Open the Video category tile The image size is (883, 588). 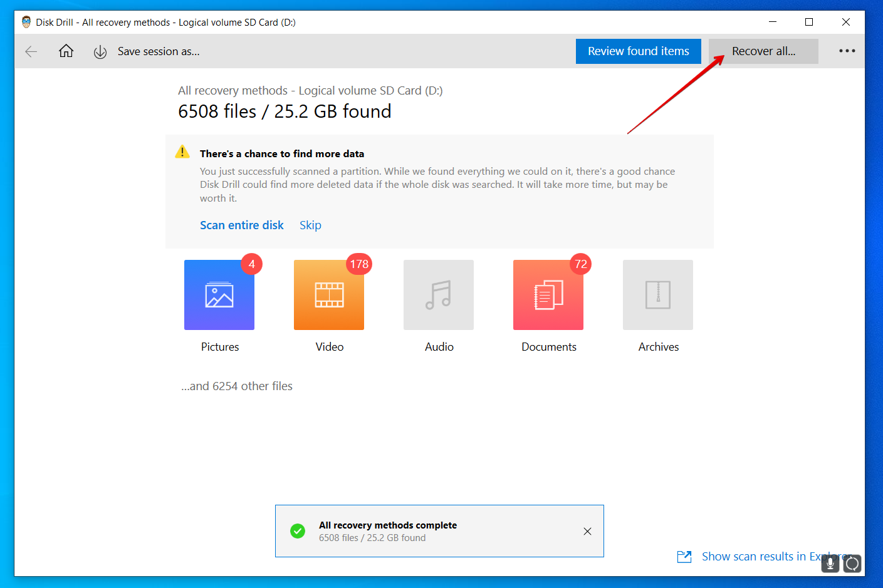click(x=329, y=295)
